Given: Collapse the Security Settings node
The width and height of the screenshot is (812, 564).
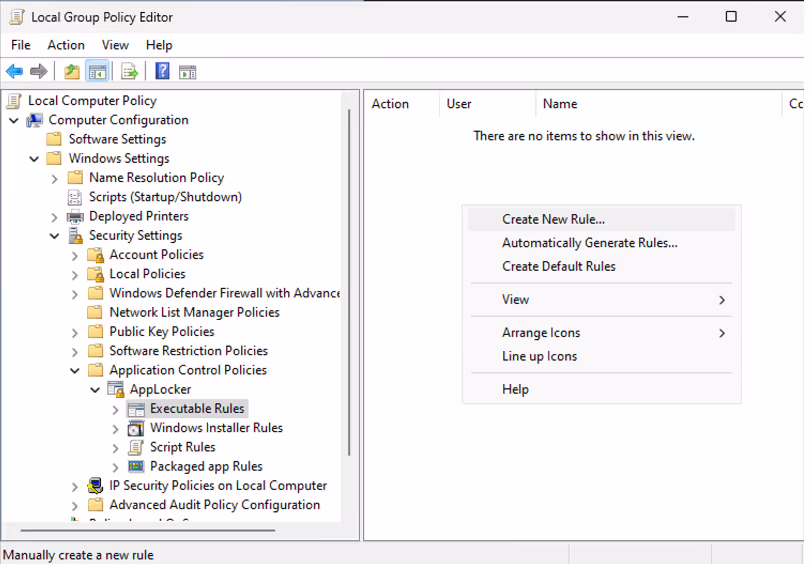Looking at the screenshot, I should [54, 236].
